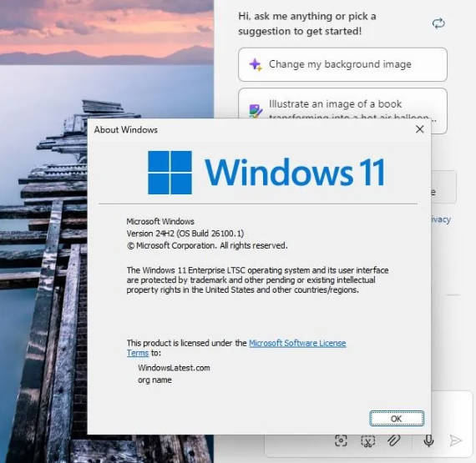Click the "About Windows" title bar text

[x=125, y=130]
